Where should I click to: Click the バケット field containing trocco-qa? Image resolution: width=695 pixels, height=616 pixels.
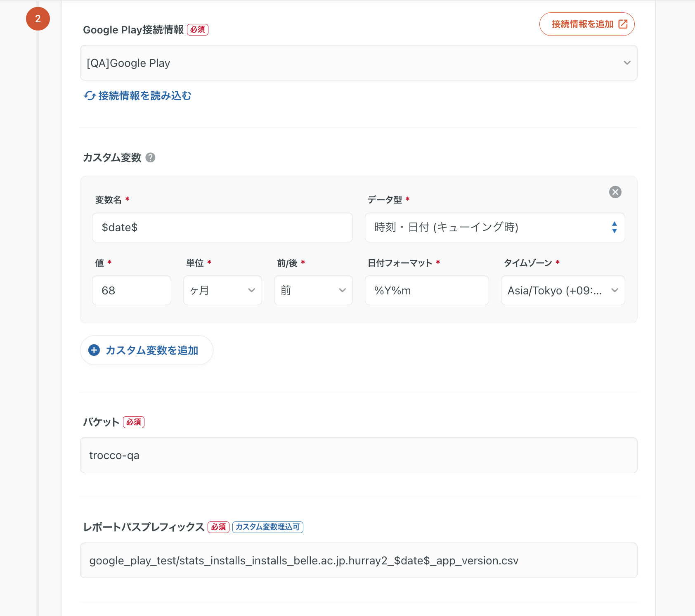pyautogui.click(x=358, y=455)
